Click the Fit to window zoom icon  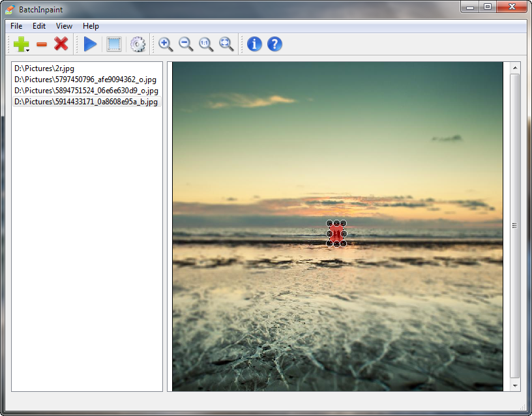click(226, 44)
